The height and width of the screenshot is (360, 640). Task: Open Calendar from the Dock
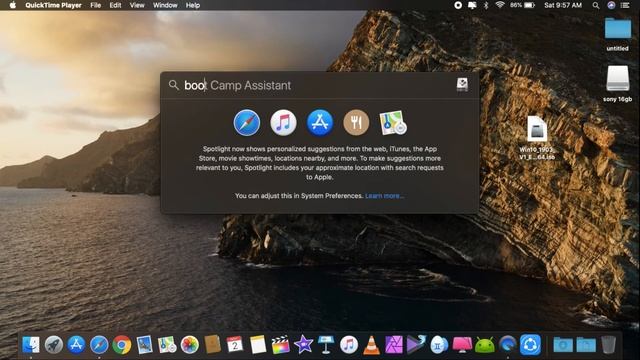pos(235,345)
